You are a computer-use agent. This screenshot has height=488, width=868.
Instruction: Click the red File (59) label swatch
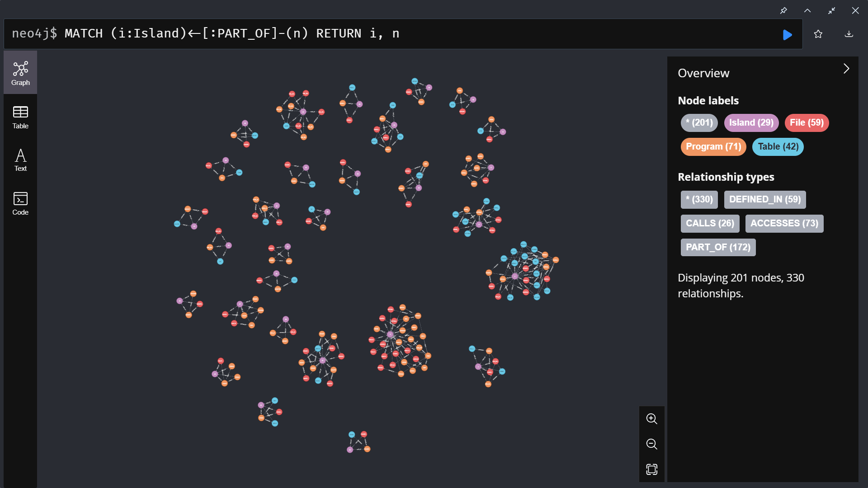point(807,122)
